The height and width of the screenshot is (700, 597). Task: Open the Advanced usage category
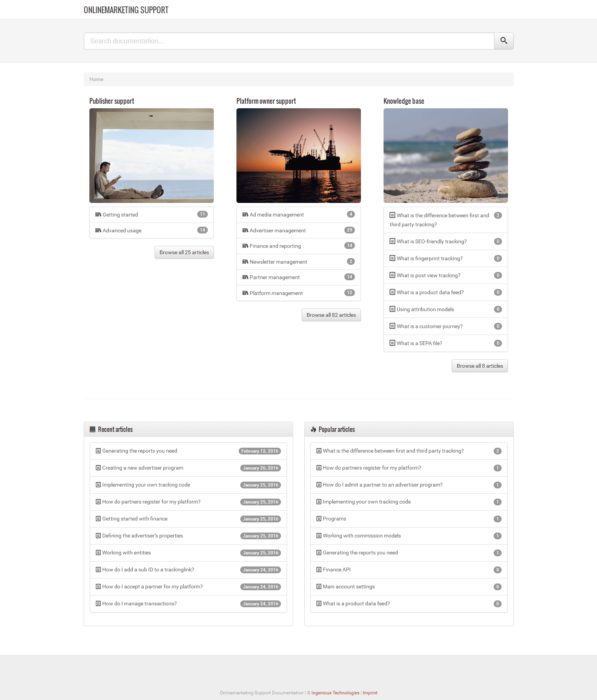(152, 230)
